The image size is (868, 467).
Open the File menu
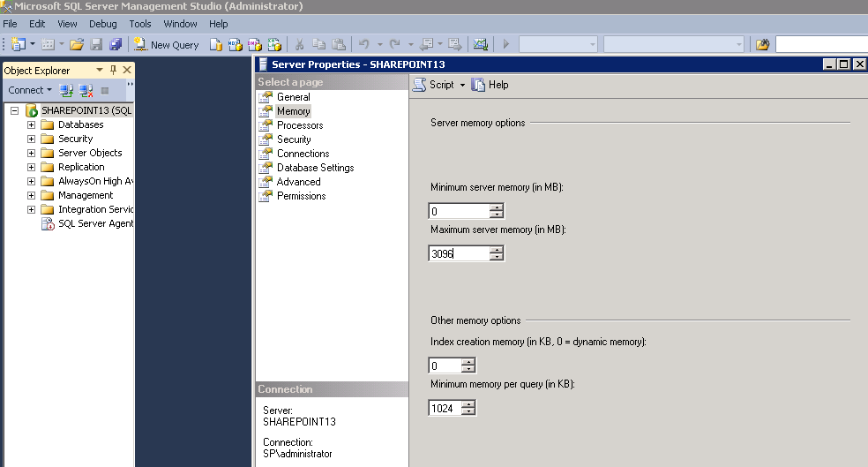[x=10, y=24]
